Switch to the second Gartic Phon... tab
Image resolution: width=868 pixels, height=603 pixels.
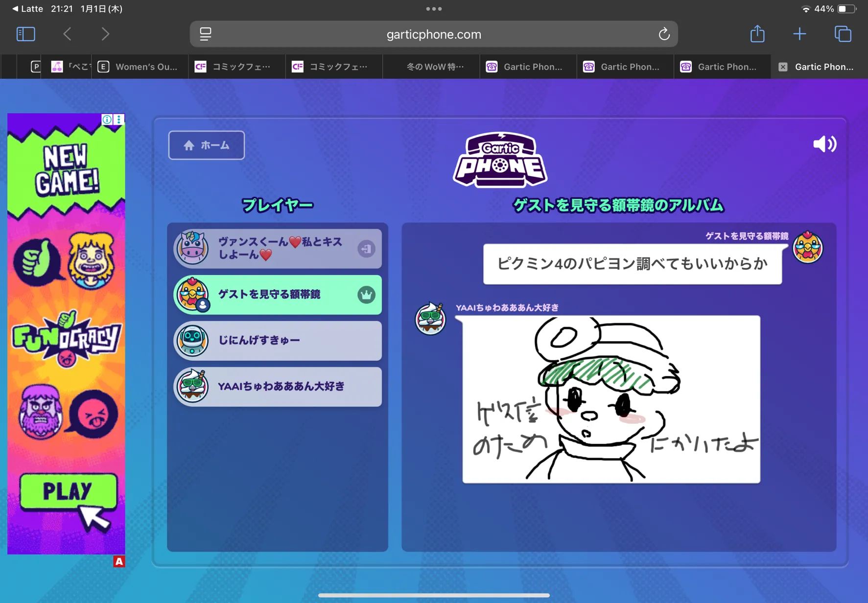(625, 67)
